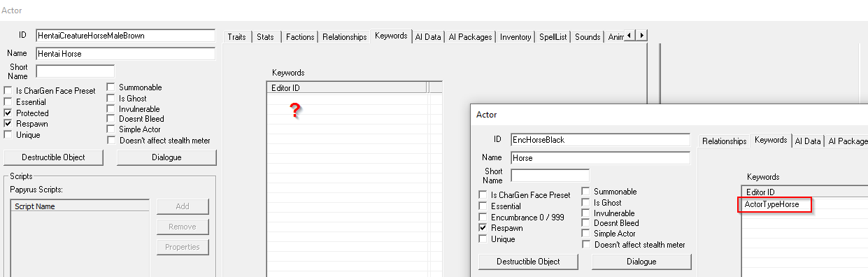Uncheck Respawn in EncHorseBlack window
The height and width of the screenshot is (277, 868).
point(483,228)
